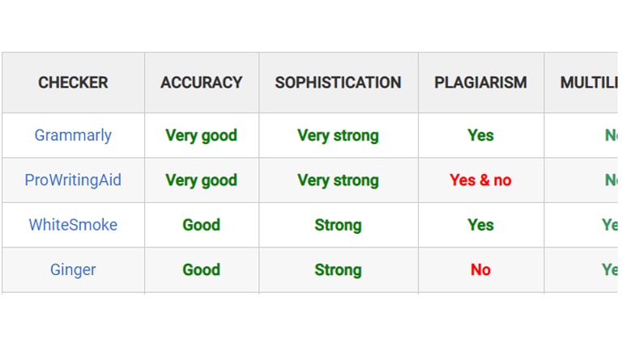Click Ginger's 'Good' accuracy cell
This screenshot has height=364, width=622.
[x=202, y=269]
